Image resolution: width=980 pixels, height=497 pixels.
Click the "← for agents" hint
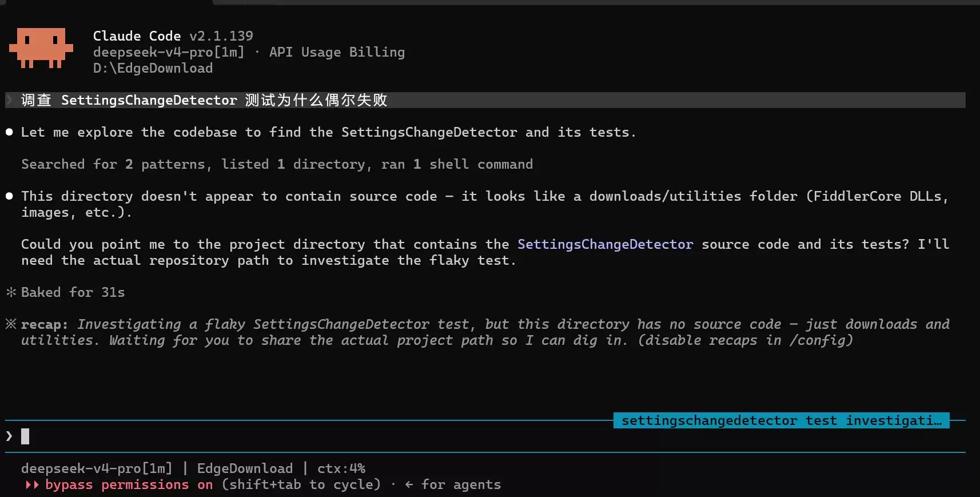pos(453,484)
